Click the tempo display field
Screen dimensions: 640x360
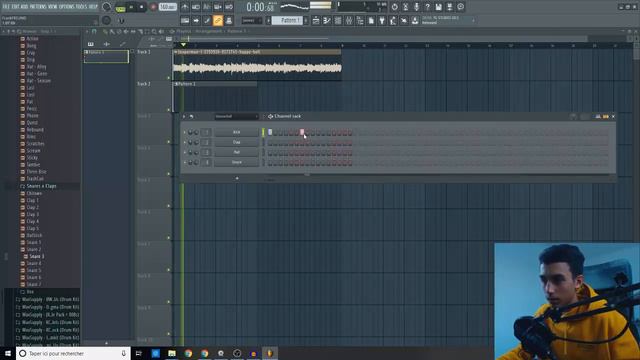(167, 7)
